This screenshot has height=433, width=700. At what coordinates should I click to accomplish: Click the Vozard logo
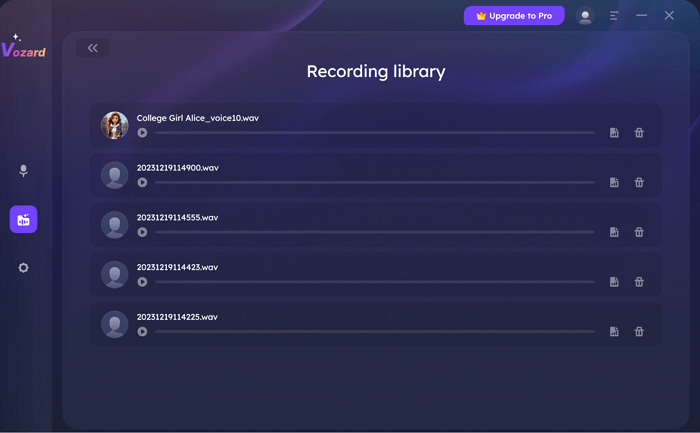pos(23,48)
